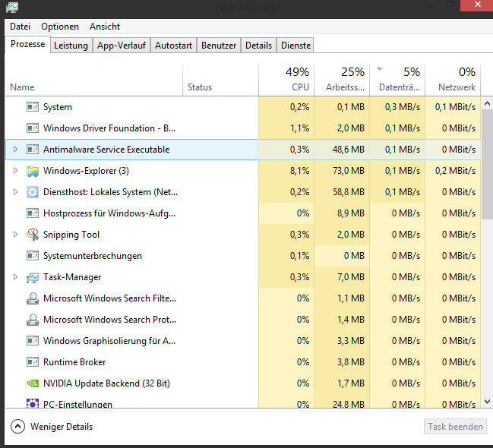
Task: Click the Snipping Tool scissors icon
Action: tap(33, 235)
